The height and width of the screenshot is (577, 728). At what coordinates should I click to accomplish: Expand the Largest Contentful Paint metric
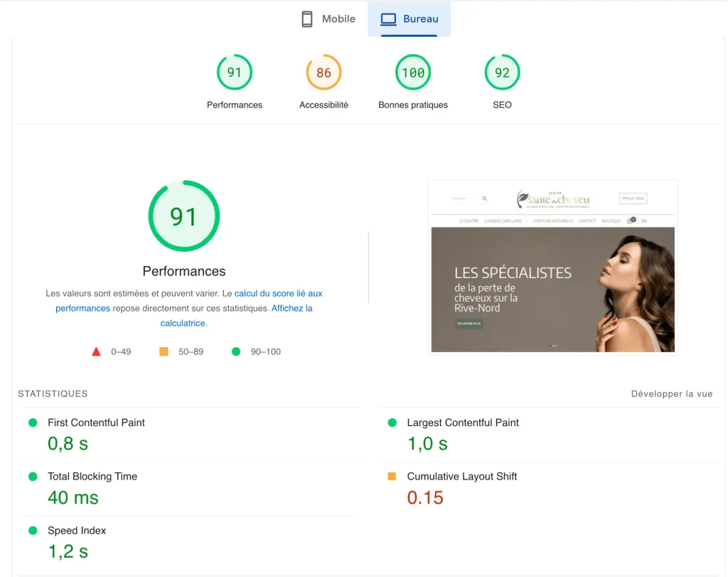(x=462, y=423)
